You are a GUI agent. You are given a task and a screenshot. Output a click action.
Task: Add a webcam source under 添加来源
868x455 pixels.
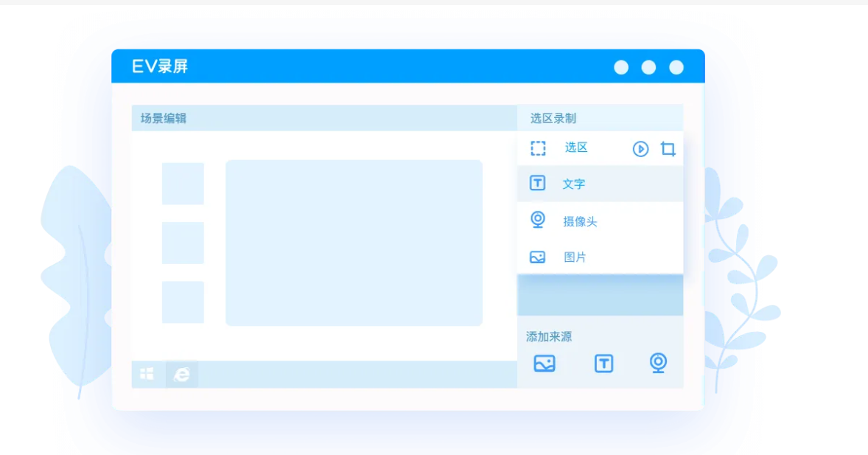(658, 363)
